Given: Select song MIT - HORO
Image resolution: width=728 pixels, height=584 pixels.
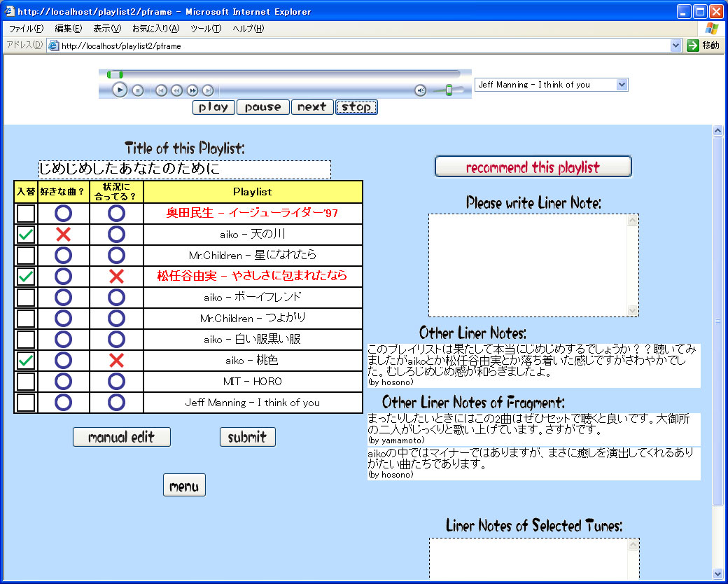Looking at the screenshot, I should pyautogui.click(x=253, y=382).
